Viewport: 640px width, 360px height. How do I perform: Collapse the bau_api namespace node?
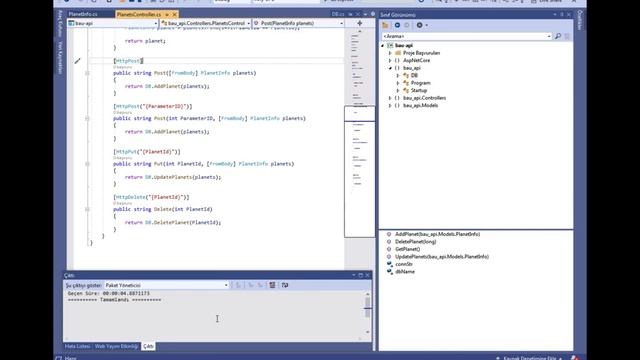390,68
